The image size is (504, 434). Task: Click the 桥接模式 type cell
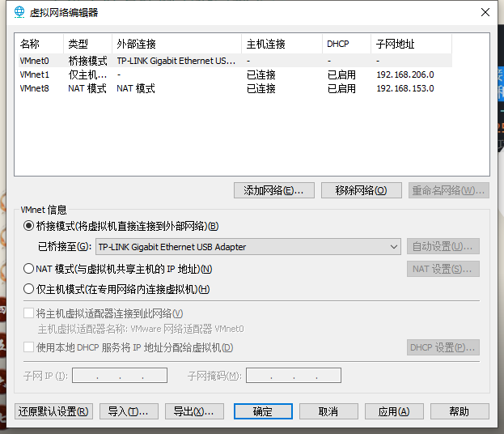(87, 61)
